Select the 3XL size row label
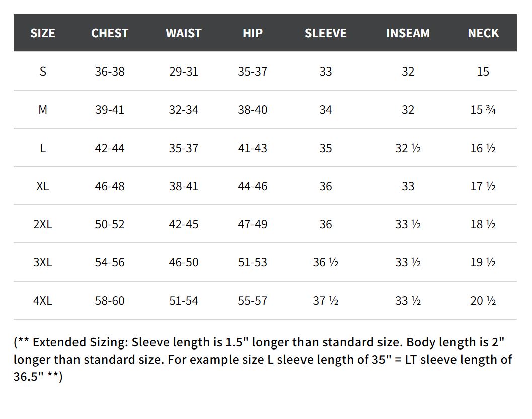This screenshot has width=532, height=419. pyautogui.click(x=43, y=262)
